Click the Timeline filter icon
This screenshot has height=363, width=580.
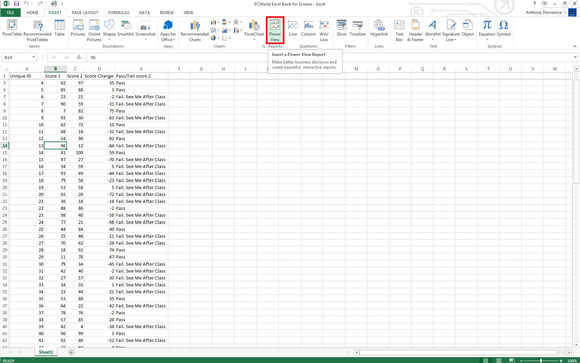pos(357,28)
